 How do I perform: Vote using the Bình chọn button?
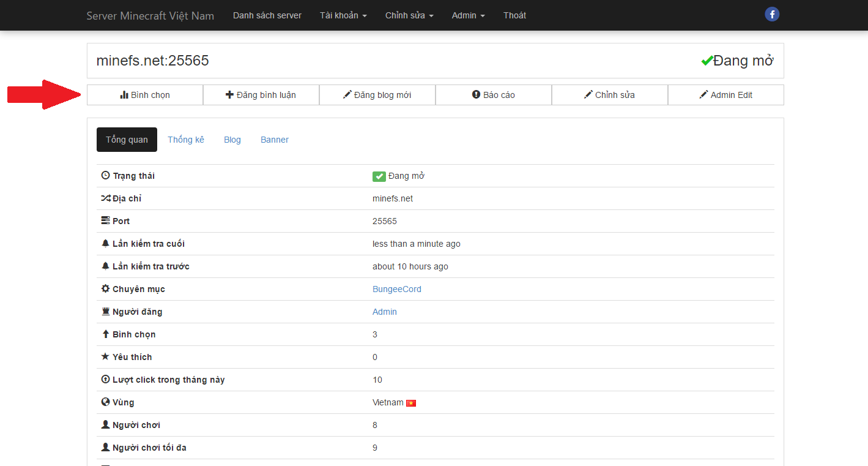pyautogui.click(x=145, y=95)
